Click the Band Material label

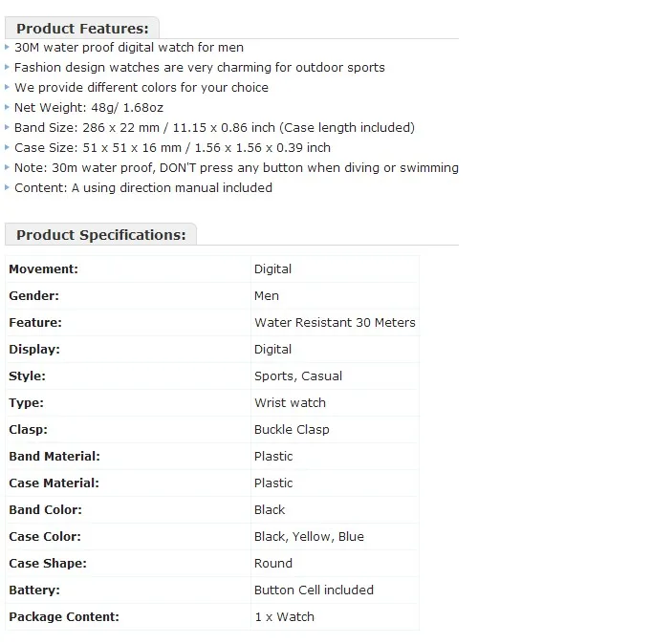(x=54, y=456)
